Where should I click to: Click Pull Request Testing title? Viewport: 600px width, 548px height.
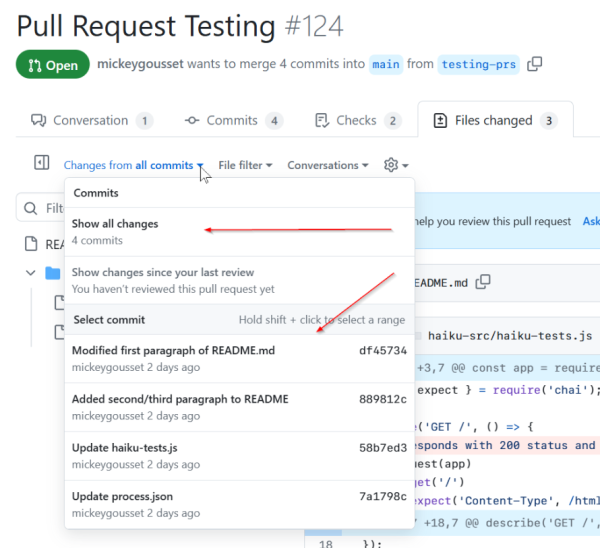[146, 27]
